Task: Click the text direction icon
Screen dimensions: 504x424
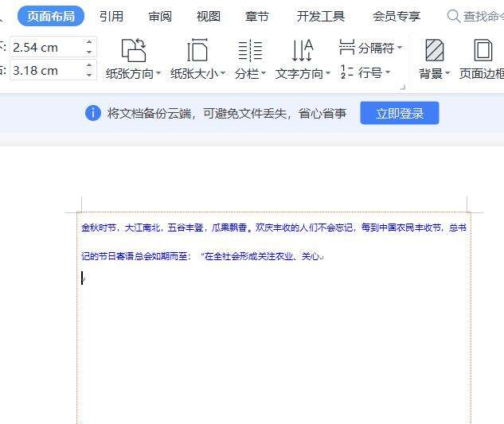Action: click(302, 50)
